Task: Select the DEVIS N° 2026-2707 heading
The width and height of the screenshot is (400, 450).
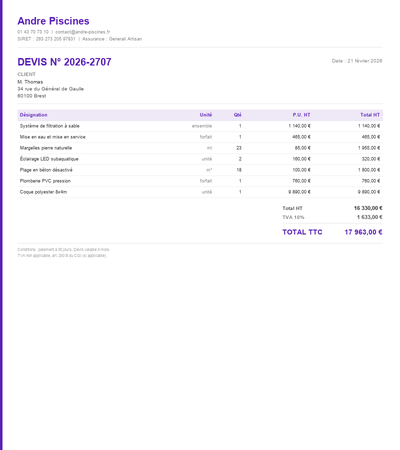Action: [64, 62]
